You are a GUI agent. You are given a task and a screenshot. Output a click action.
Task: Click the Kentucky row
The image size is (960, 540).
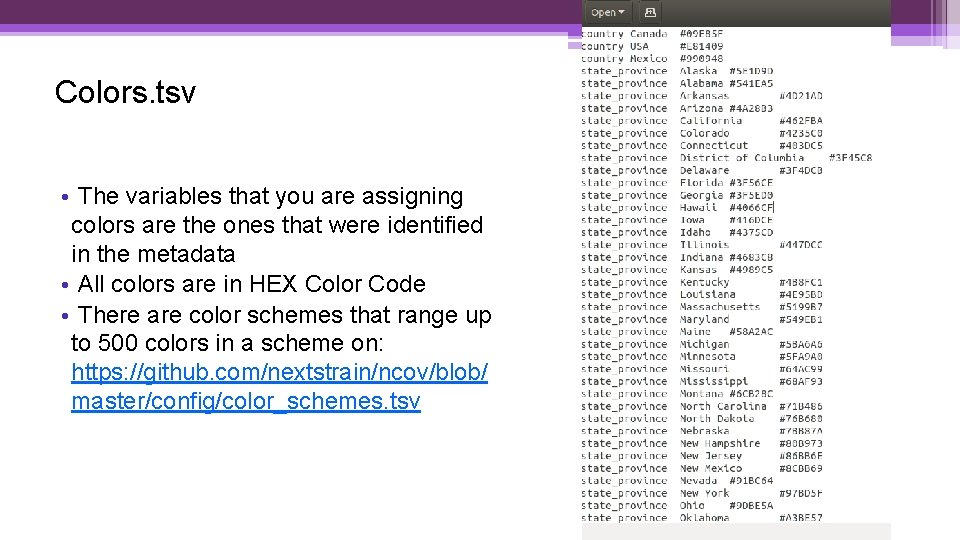[702, 282]
